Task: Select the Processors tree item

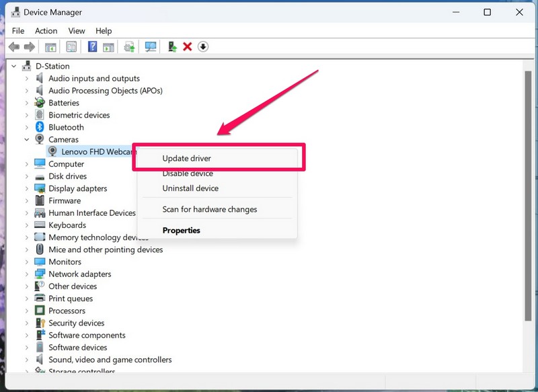Action: (x=67, y=311)
